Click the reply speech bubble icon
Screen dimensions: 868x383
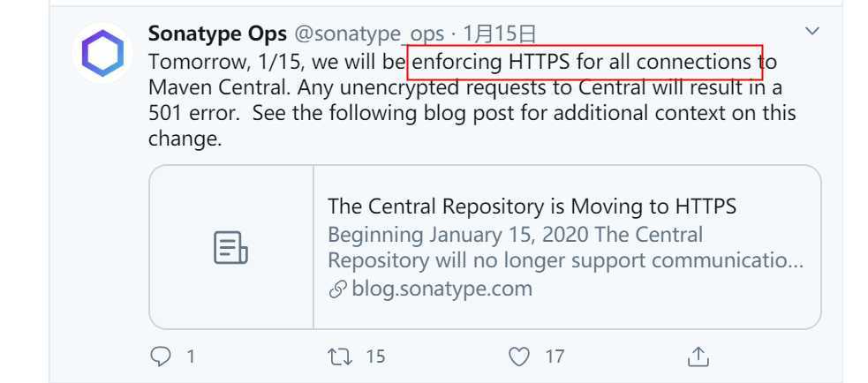[x=161, y=357]
